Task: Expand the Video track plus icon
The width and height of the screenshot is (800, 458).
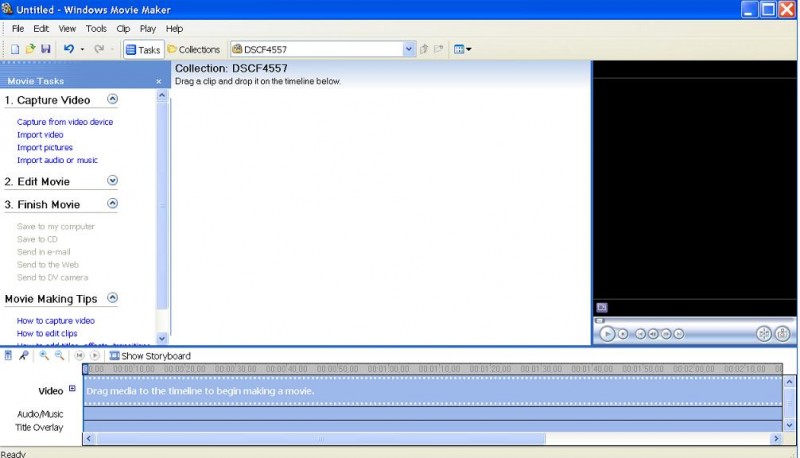Action: tap(72, 389)
